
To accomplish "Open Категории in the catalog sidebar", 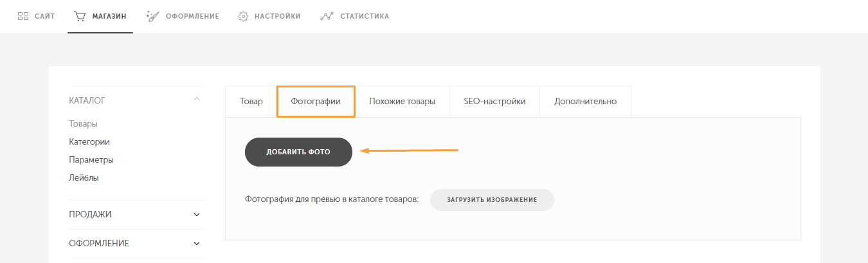I will 89,141.
